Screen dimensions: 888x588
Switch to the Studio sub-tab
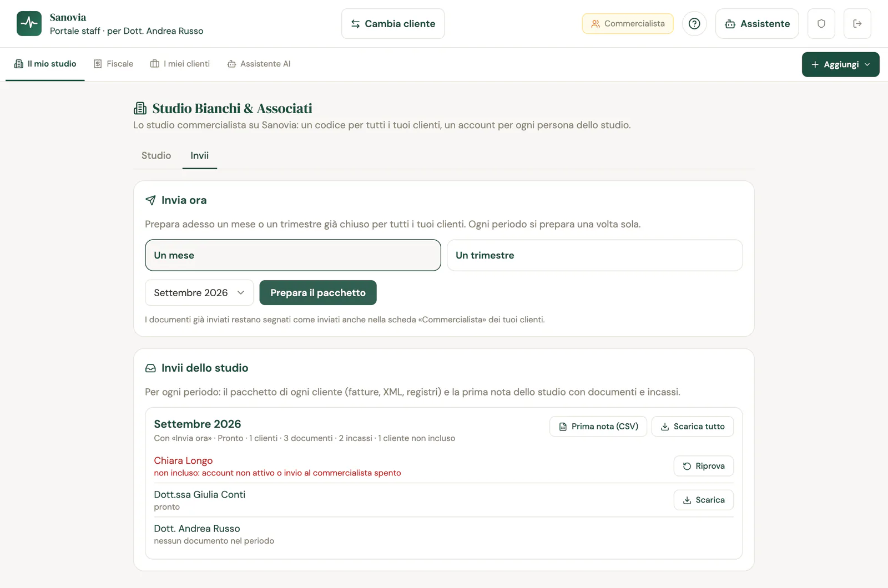(156, 156)
